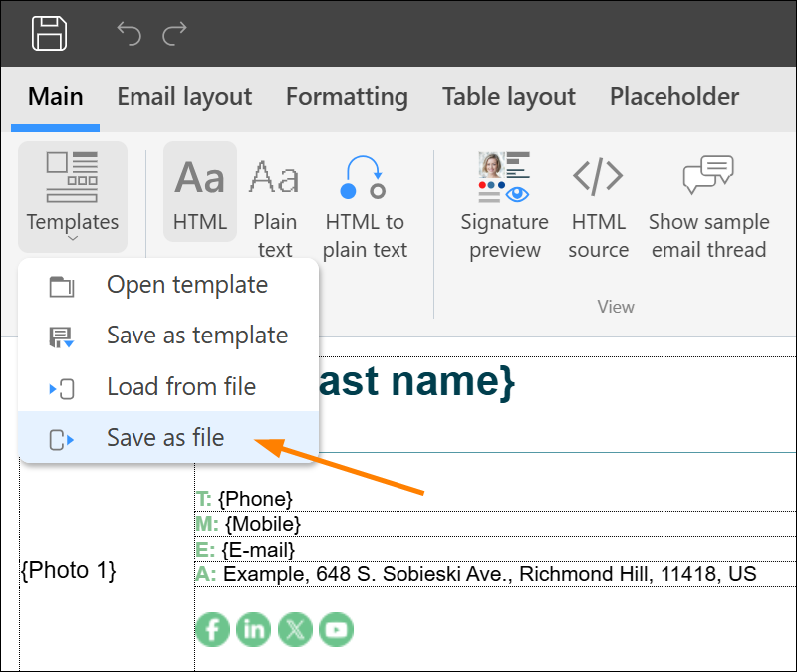The width and height of the screenshot is (797, 672).
Task: Click the LinkedIn social icon in signature
Action: 254,630
